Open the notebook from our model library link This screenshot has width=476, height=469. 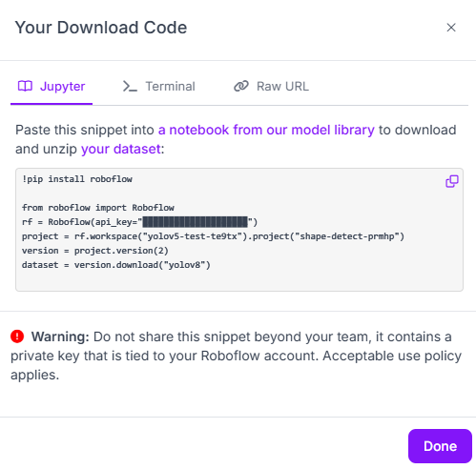pos(266,130)
